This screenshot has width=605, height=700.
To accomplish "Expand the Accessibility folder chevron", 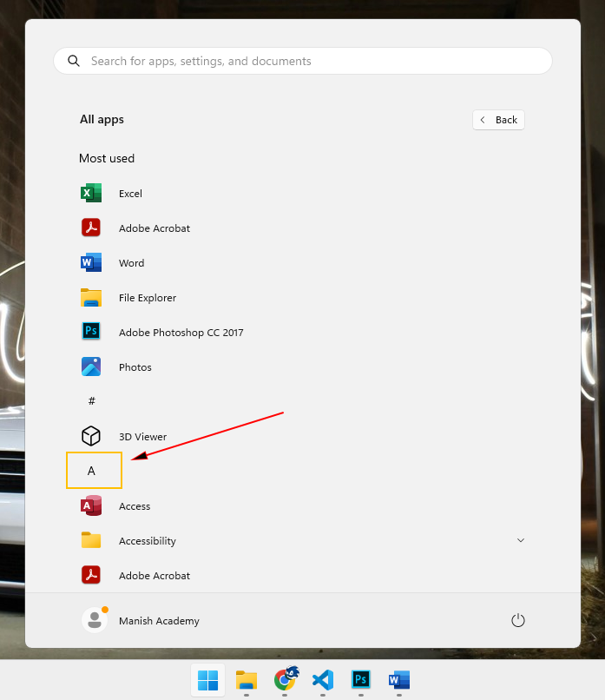I will (521, 540).
